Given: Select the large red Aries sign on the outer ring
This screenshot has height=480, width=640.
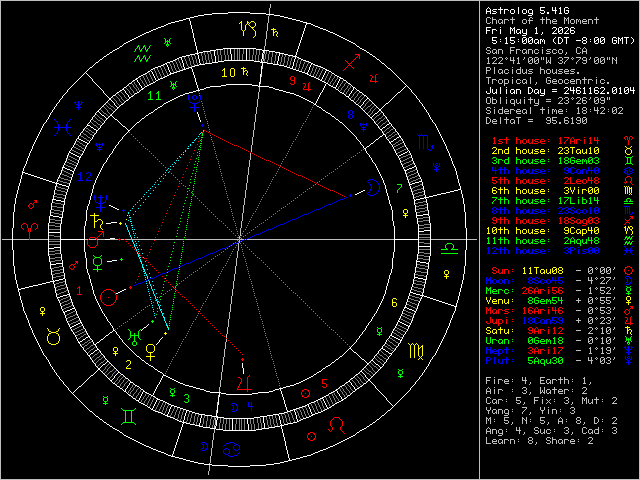Looking at the screenshot, I should (31, 231).
